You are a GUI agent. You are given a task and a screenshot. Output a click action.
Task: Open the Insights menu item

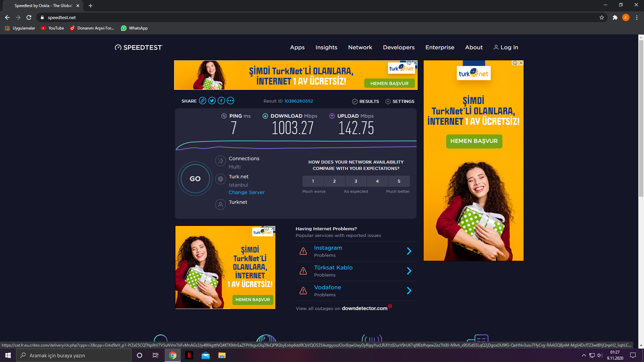[x=326, y=48]
